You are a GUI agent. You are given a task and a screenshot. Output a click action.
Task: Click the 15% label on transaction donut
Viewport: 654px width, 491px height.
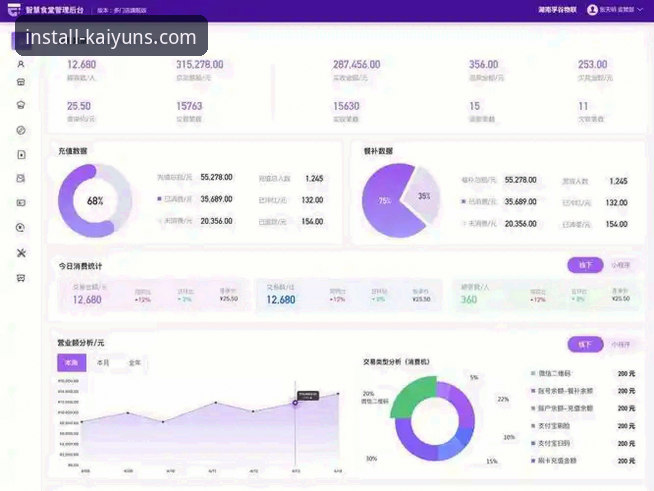(x=492, y=461)
